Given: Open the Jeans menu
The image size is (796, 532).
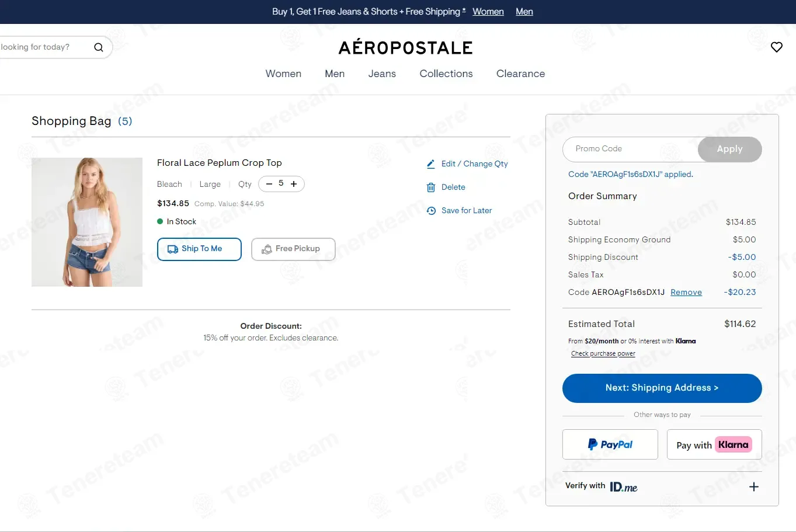Looking at the screenshot, I should [x=382, y=74].
